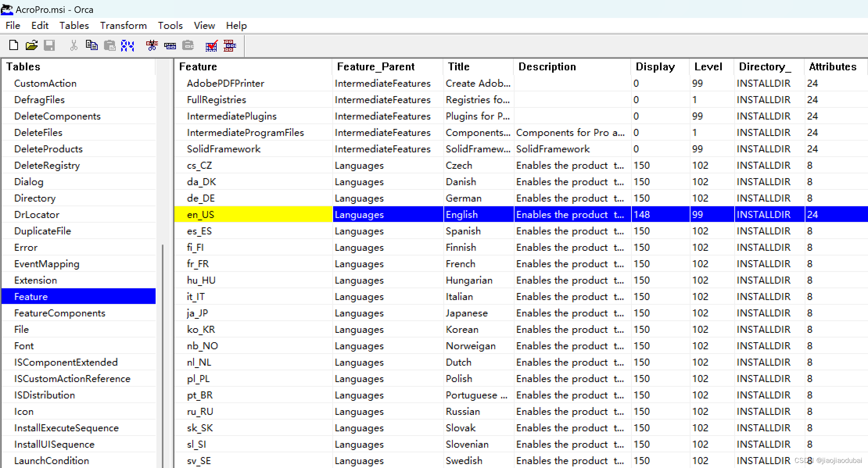Sort by the Level column header
This screenshot has width=868, height=468.
708,67
